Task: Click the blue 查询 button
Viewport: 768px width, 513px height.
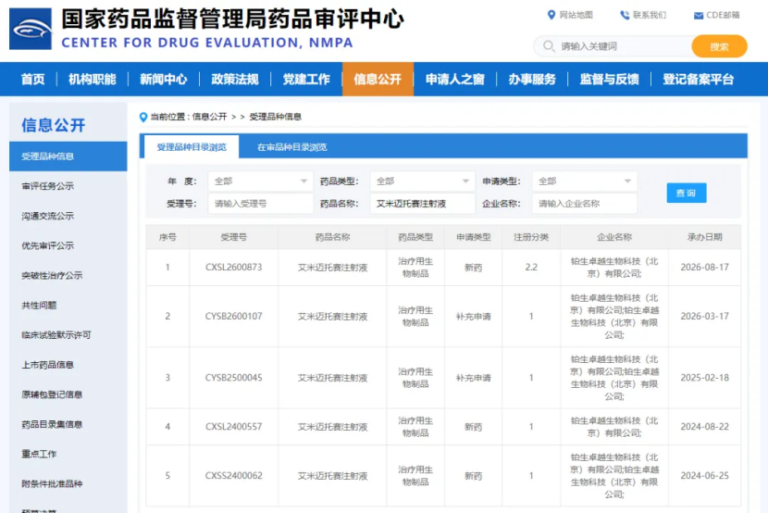Action: (x=686, y=193)
